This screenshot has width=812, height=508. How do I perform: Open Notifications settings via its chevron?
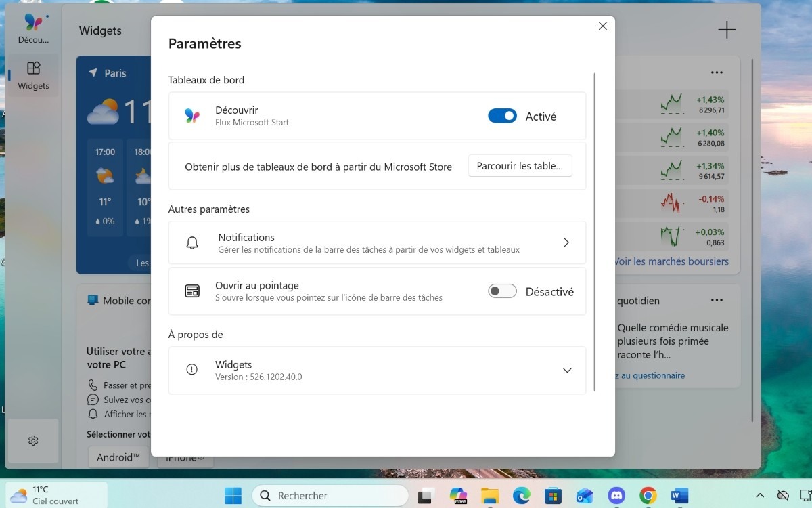(566, 242)
